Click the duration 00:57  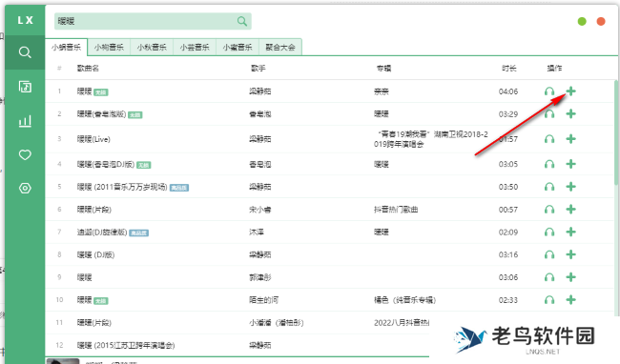point(508,210)
